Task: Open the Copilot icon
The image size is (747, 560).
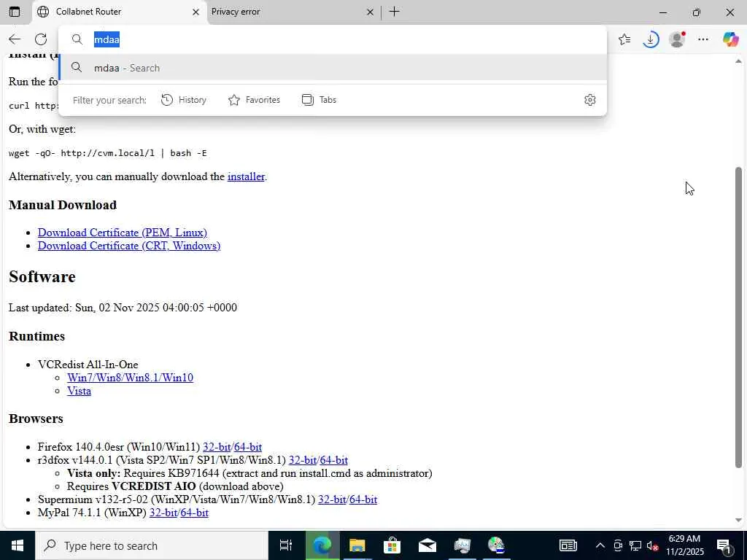Action: pos(730,39)
